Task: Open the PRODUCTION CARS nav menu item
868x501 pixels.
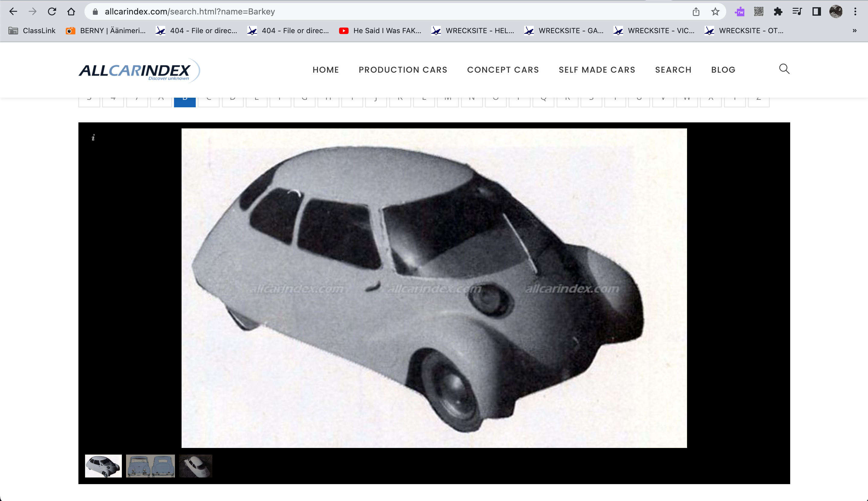Action: pyautogui.click(x=403, y=70)
